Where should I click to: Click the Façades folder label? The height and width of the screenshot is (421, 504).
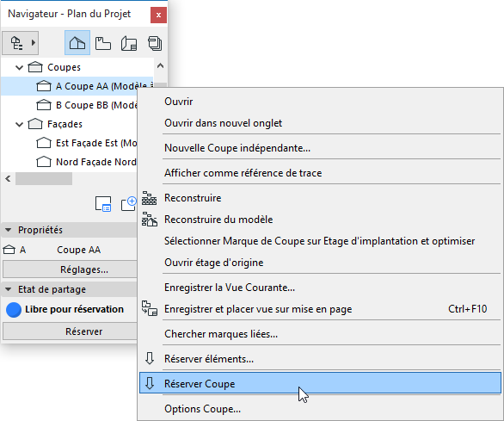65,124
